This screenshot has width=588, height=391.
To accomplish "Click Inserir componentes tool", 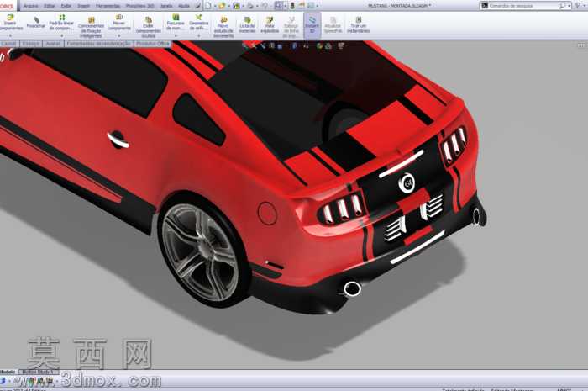I will (10, 23).
